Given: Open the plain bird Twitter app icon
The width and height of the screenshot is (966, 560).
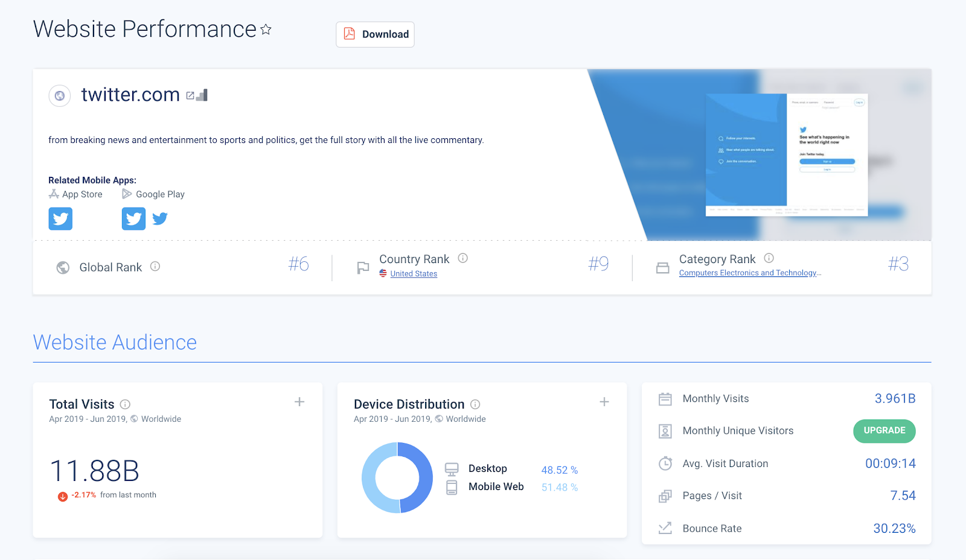Looking at the screenshot, I should point(160,218).
